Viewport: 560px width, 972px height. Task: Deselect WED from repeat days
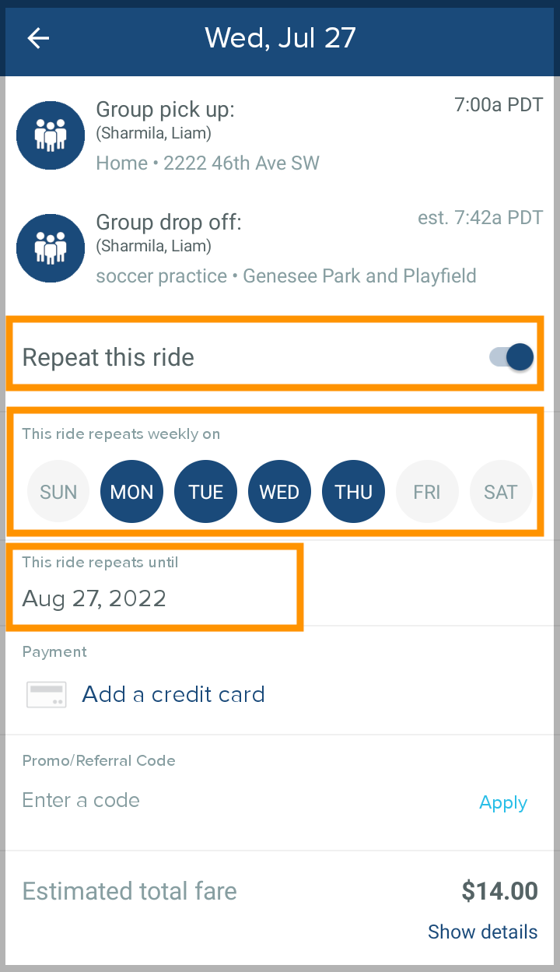click(x=279, y=492)
